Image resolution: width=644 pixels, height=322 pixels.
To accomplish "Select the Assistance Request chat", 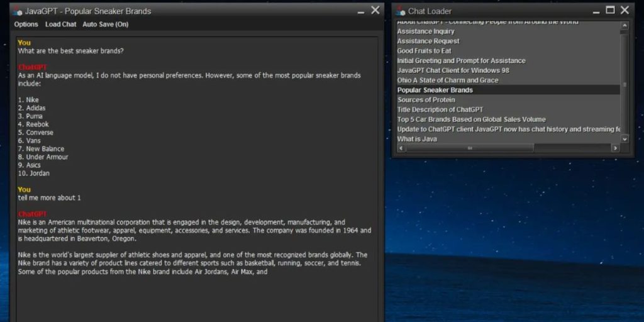I will 508,41.
